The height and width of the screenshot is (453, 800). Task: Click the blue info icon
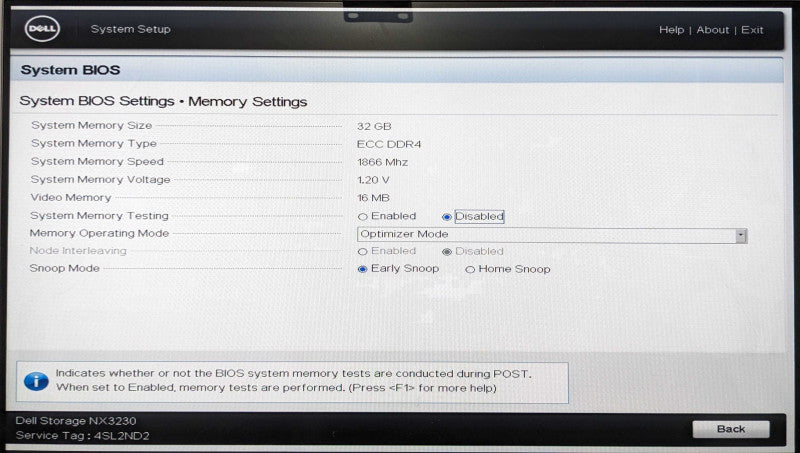click(36, 381)
